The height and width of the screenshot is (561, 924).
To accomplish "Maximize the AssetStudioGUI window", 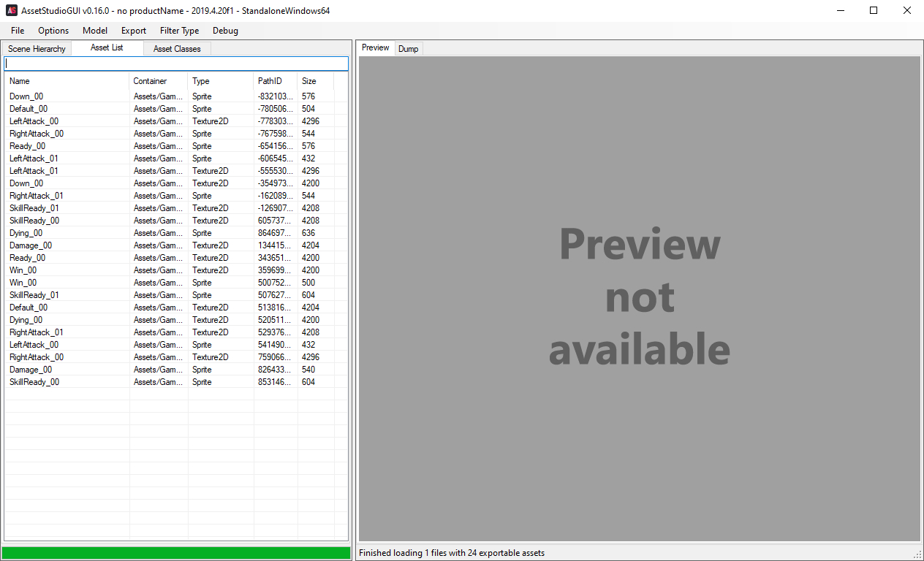I will tap(874, 10).
